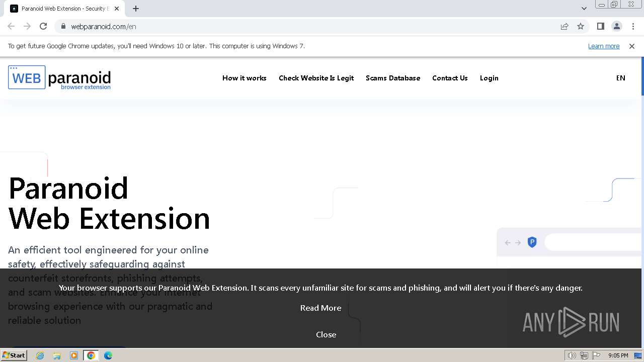Open the browser side panel icon

tap(600, 26)
